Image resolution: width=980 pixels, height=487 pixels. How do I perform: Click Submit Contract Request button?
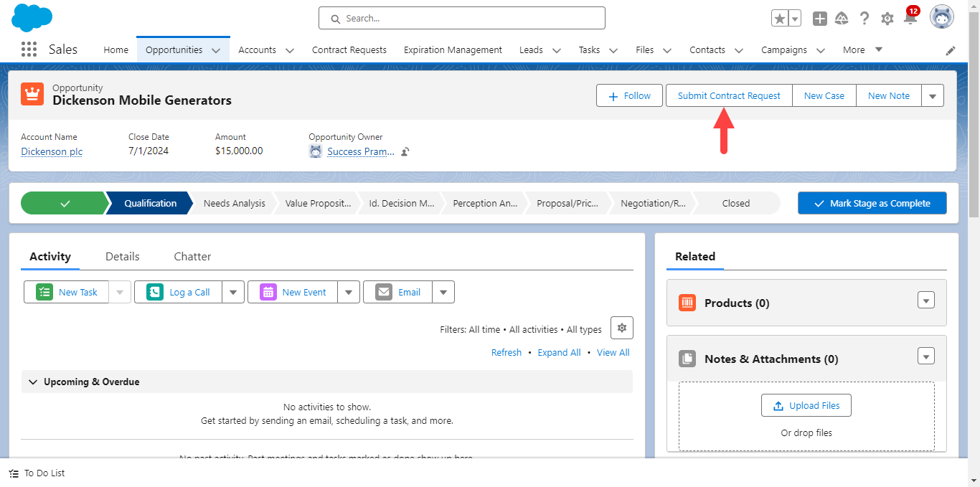[x=729, y=95]
